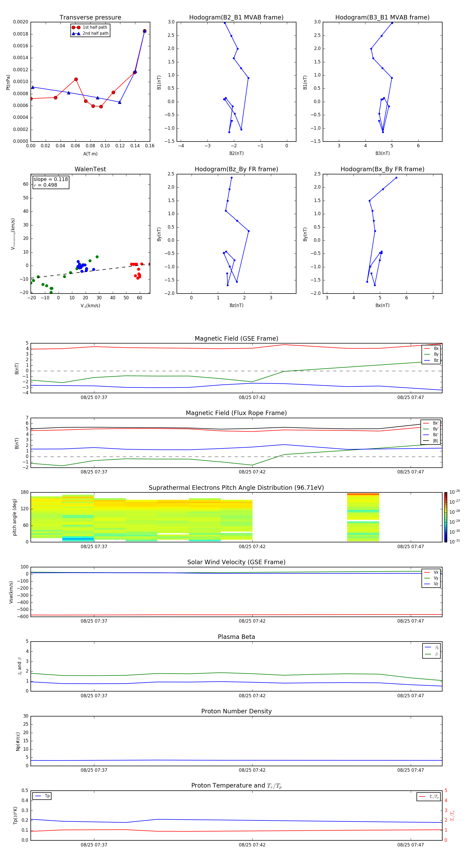This screenshot has width=473, height=868.
Task: Click the Suprathermal Electrons Pitch Angle Distribution title
Action: tap(236, 488)
